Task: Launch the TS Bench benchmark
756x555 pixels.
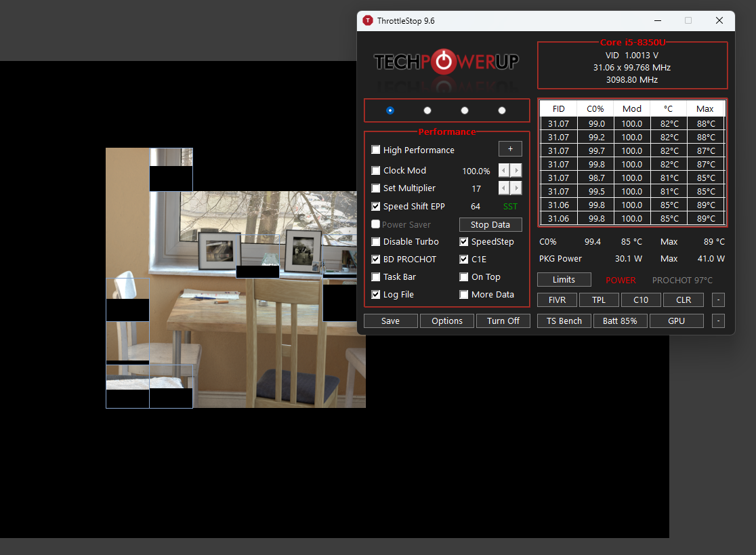Action: pyautogui.click(x=564, y=321)
